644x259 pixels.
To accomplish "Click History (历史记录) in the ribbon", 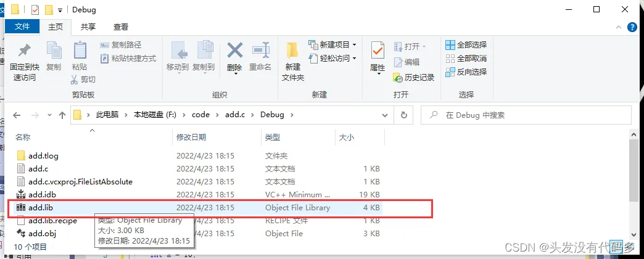I will click(413, 77).
